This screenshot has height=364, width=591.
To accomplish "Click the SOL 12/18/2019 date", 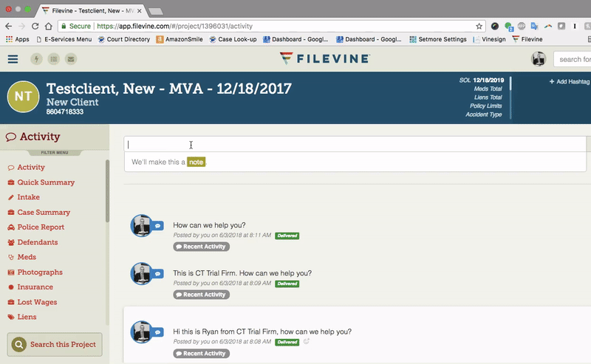I will (488, 80).
